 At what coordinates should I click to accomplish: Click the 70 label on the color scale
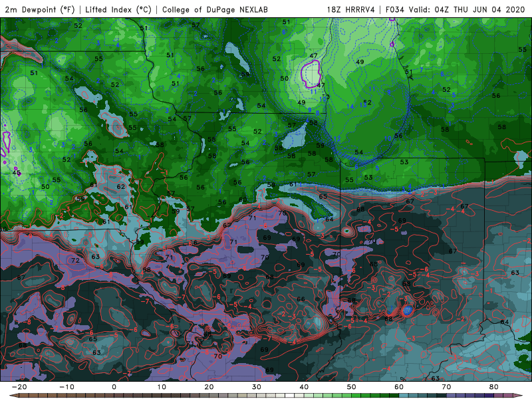[x=446, y=387]
